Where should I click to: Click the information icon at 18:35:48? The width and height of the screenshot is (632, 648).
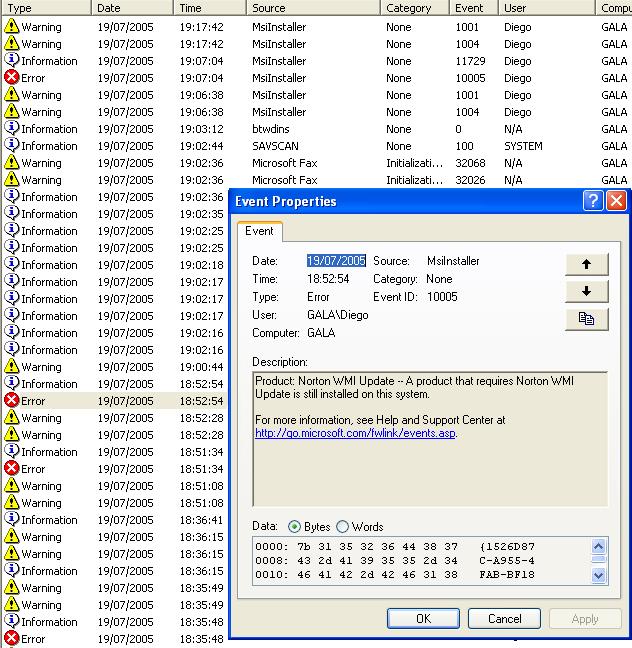pyautogui.click(x=12, y=622)
